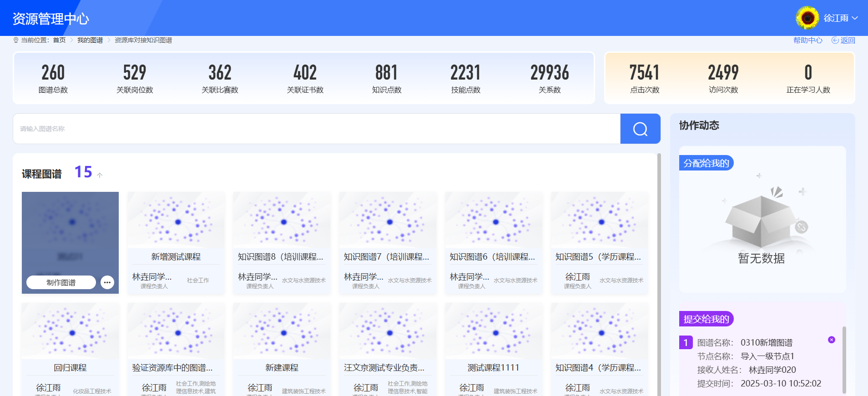Click the 协作动态 panel heading
Screen dimensions: 868x396
click(x=699, y=125)
